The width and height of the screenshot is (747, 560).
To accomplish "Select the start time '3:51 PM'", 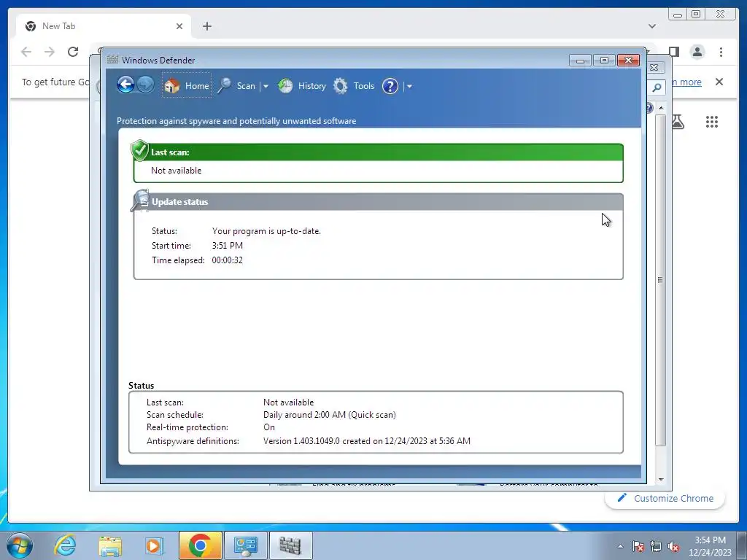I will pos(228,246).
